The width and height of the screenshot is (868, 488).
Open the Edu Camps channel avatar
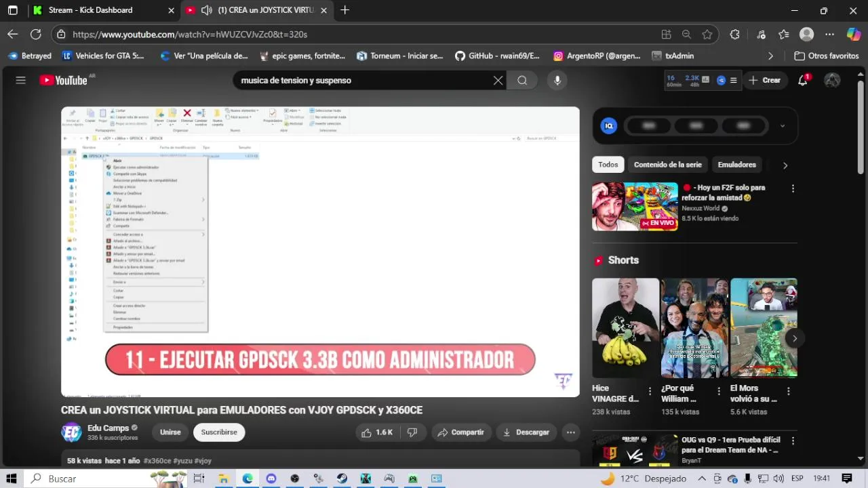[x=71, y=432]
